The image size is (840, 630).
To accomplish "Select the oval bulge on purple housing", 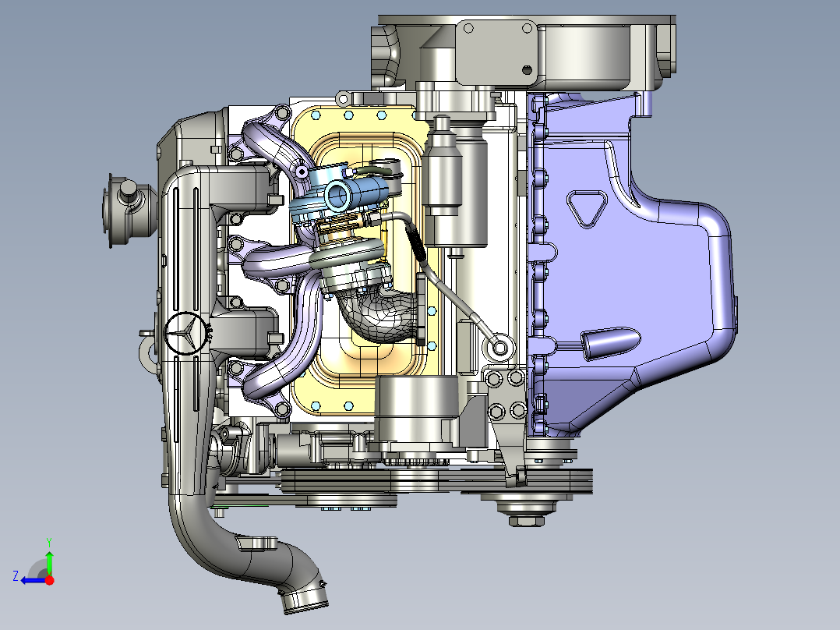I will pos(611,343).
